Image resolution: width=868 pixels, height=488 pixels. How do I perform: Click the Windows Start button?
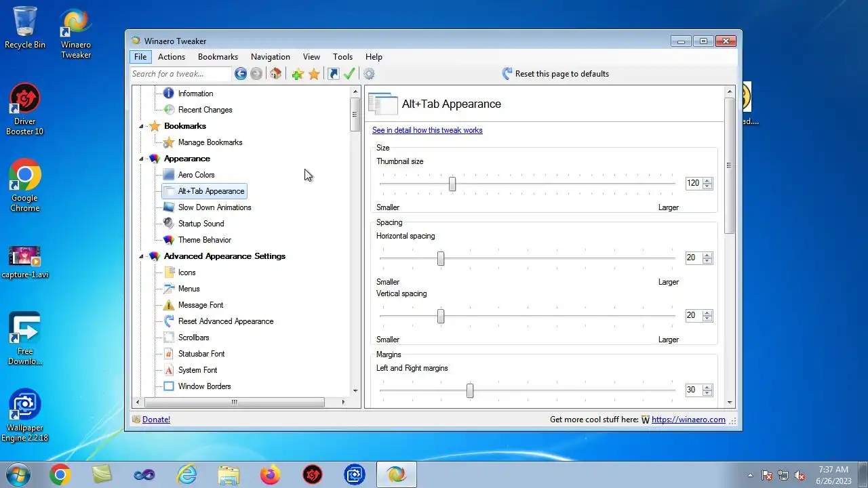point(18,474)
